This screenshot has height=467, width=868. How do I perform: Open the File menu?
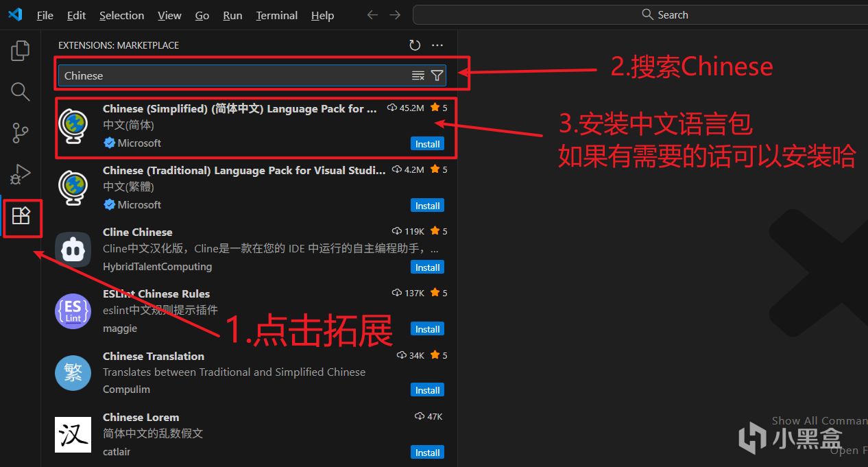pos(45,15)
